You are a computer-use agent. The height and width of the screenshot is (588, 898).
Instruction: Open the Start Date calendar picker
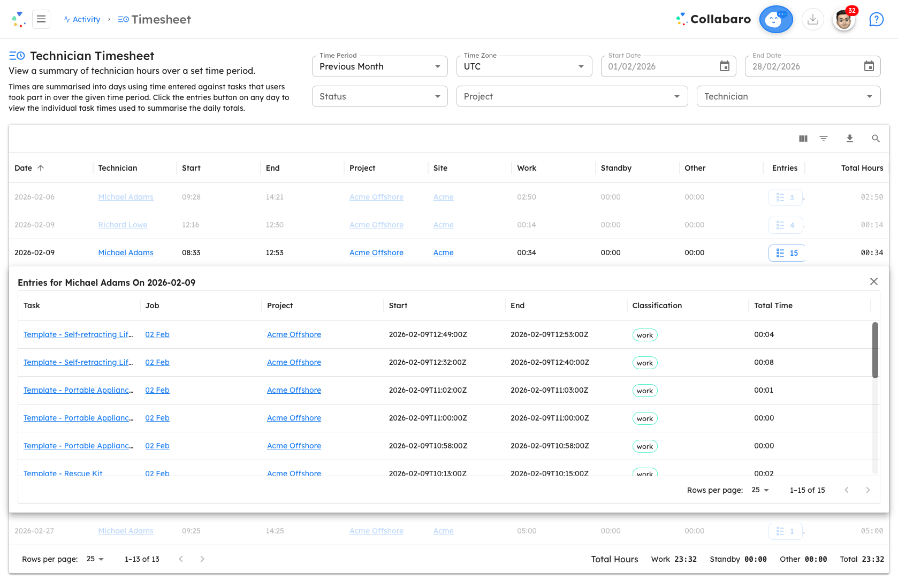pyautogui.click(x=725, y=66)
